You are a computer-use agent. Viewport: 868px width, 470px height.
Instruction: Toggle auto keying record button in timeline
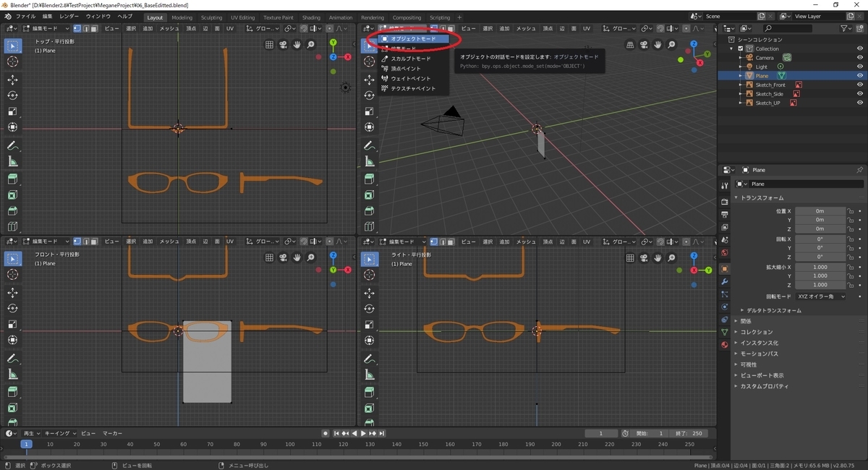click(x=326, y=433)
